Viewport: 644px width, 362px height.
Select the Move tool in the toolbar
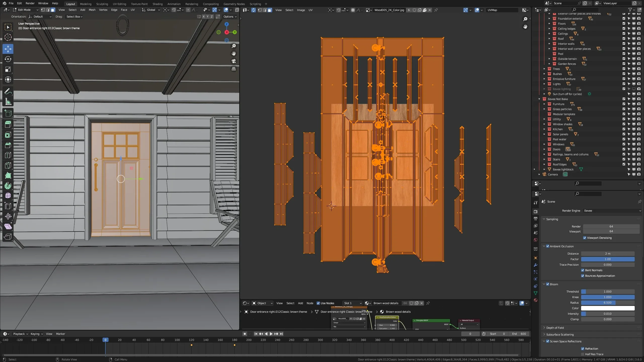click(x=8, y=49)
